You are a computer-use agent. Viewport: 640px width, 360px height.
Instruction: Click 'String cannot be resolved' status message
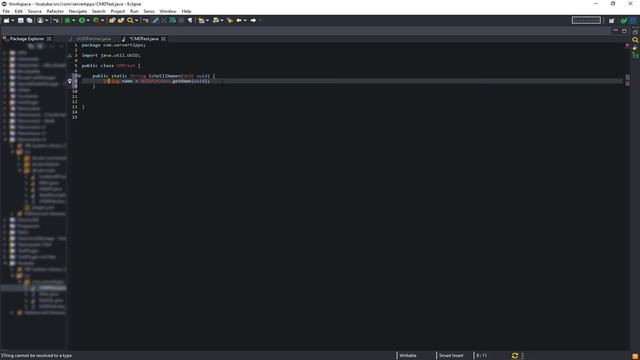(36, 356)
